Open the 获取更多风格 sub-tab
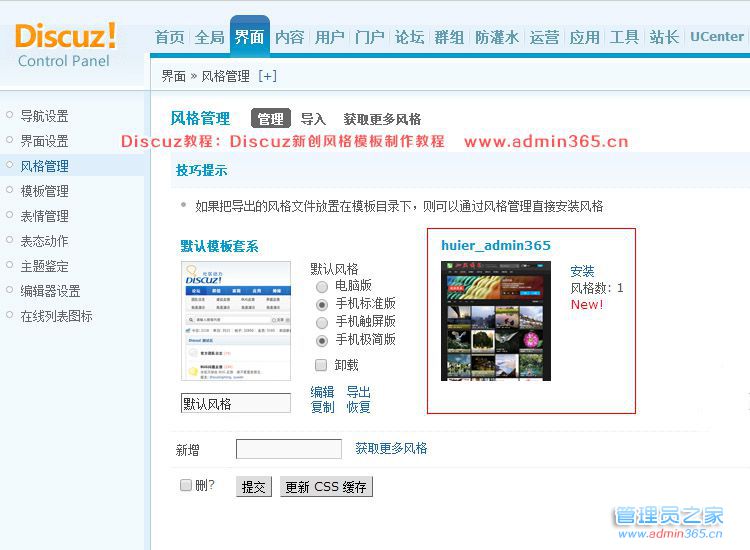The image size is (750, 550). [382, 119]
